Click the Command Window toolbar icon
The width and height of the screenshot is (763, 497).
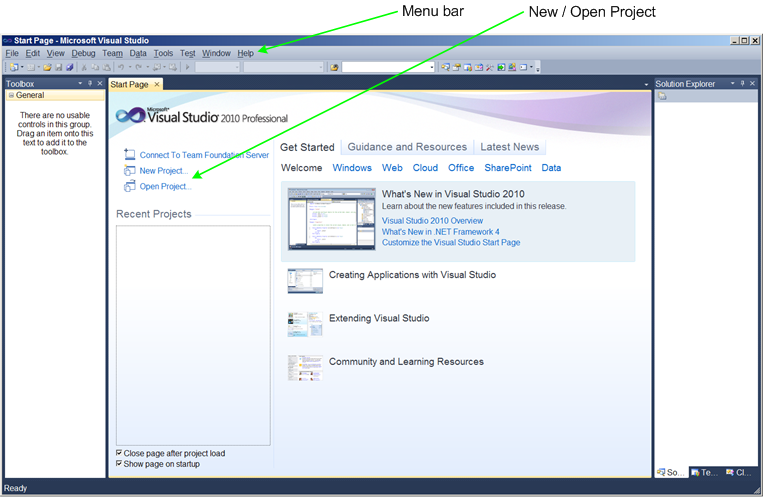pyautogui.click(x=523, y=67)
